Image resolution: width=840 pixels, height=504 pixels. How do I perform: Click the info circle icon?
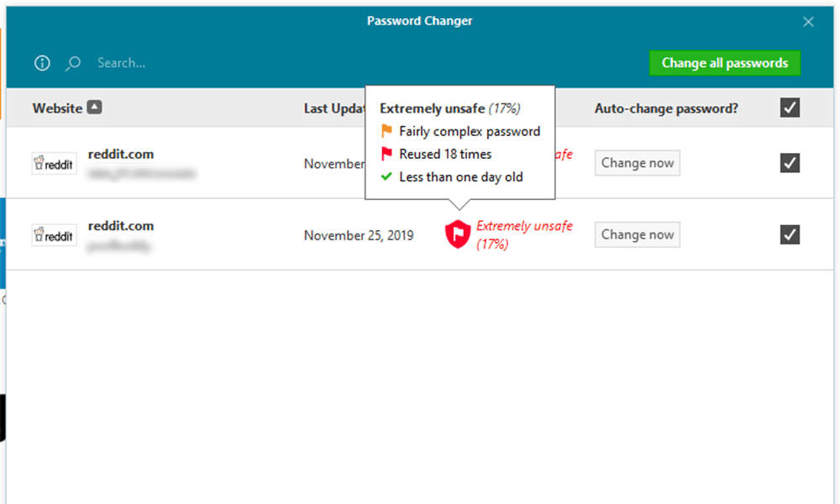click(x=42, y=63)
